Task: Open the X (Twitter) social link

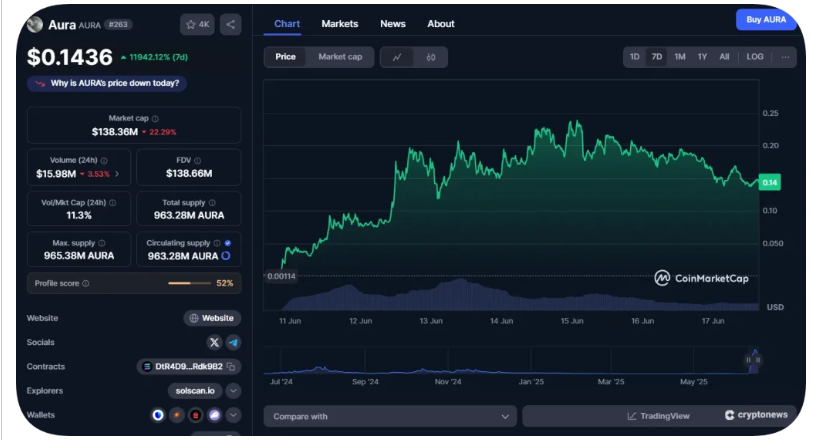Action: [x=213, y=342]
